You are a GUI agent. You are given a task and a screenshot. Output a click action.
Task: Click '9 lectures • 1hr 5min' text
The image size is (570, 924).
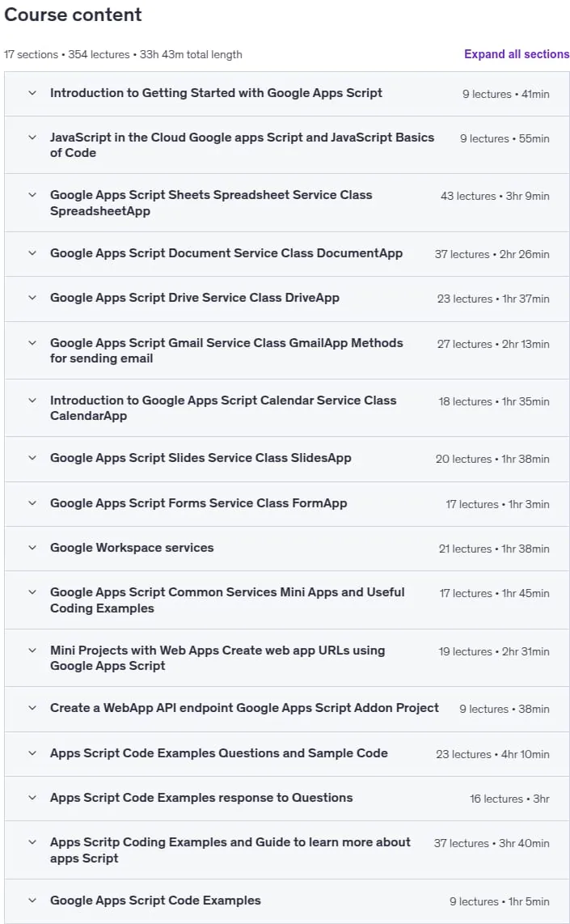coord(500,901)
